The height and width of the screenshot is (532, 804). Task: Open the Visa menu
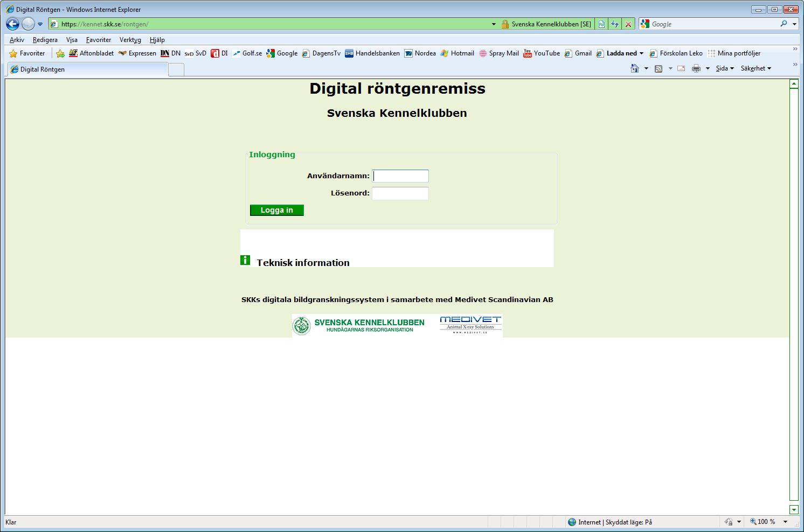(x=72, y=40)
